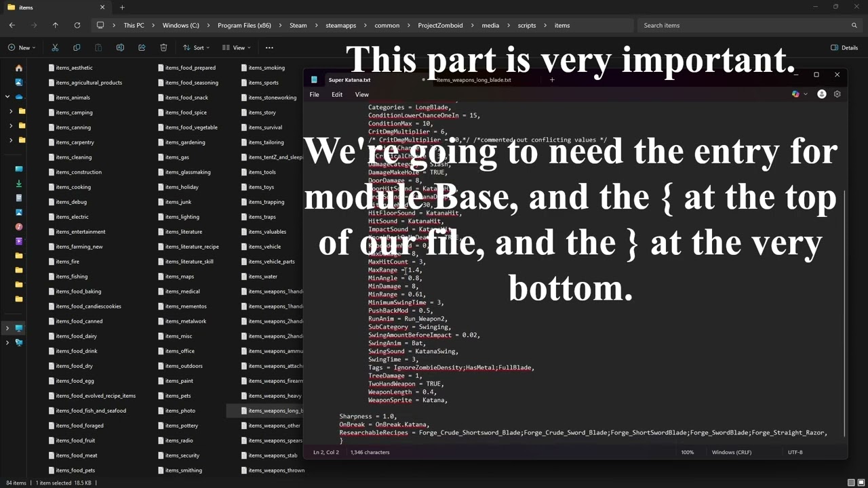Open the Sort dropdown
This screenshot has width=868, height=488.
[196, 47]
